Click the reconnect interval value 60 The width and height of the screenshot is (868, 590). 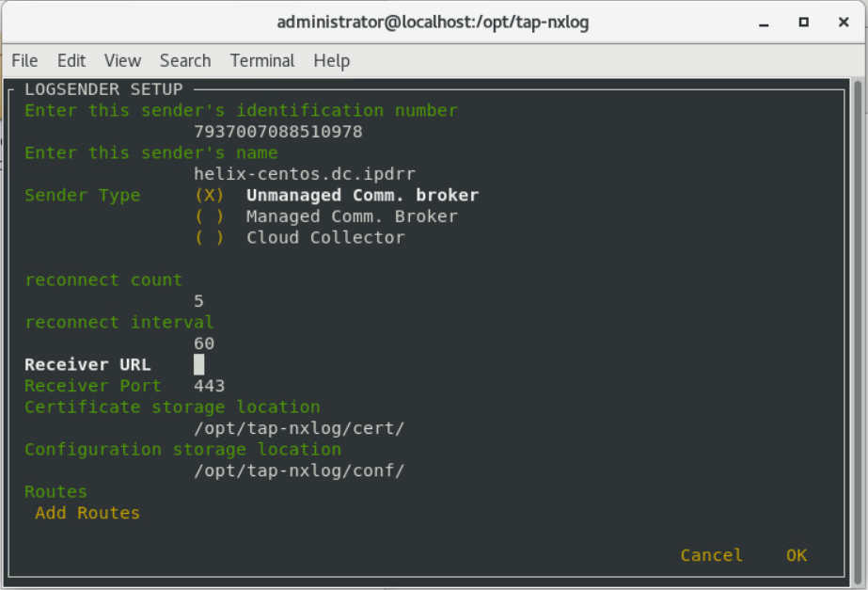pos(204,343)
